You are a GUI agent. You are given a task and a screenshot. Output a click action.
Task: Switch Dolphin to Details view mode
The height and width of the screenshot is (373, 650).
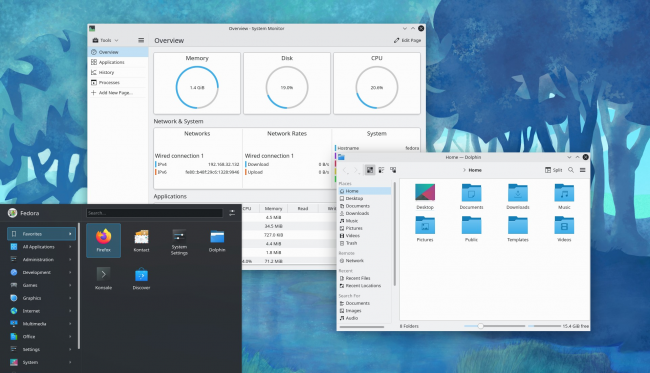coord(393,170)
